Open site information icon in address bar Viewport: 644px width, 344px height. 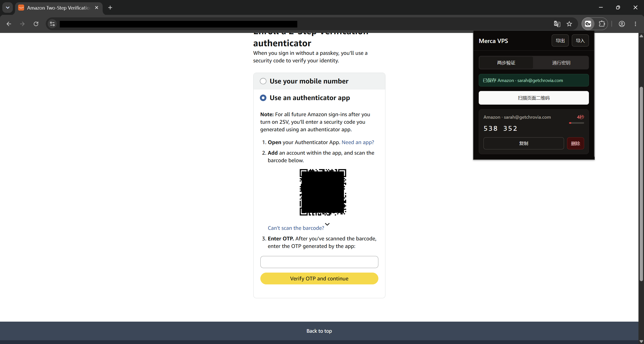(52, 24)
